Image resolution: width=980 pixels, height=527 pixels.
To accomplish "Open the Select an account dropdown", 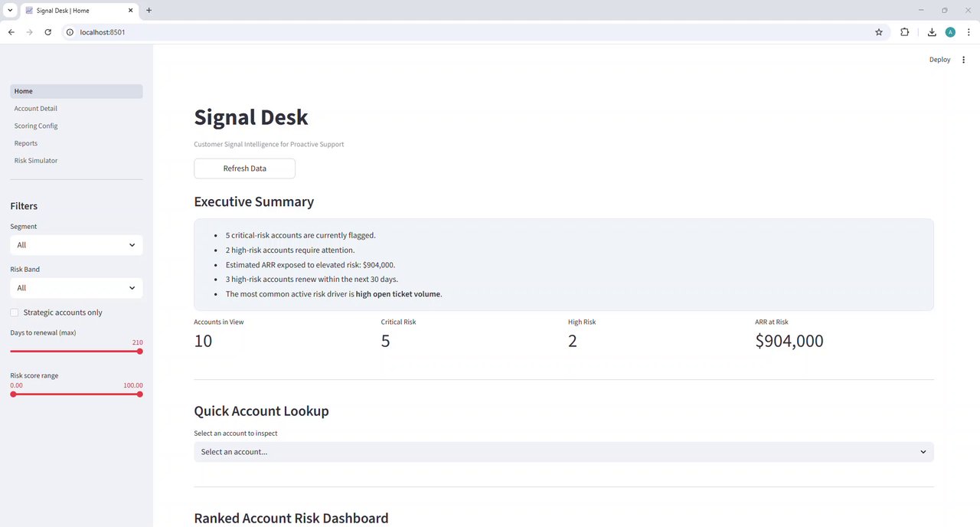I will (563, 452).
